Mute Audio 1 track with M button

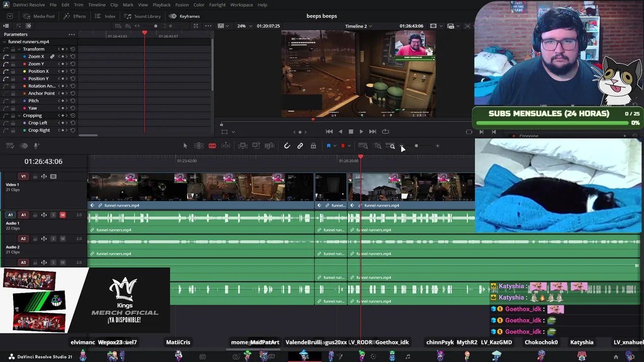(x=63, y=215)
